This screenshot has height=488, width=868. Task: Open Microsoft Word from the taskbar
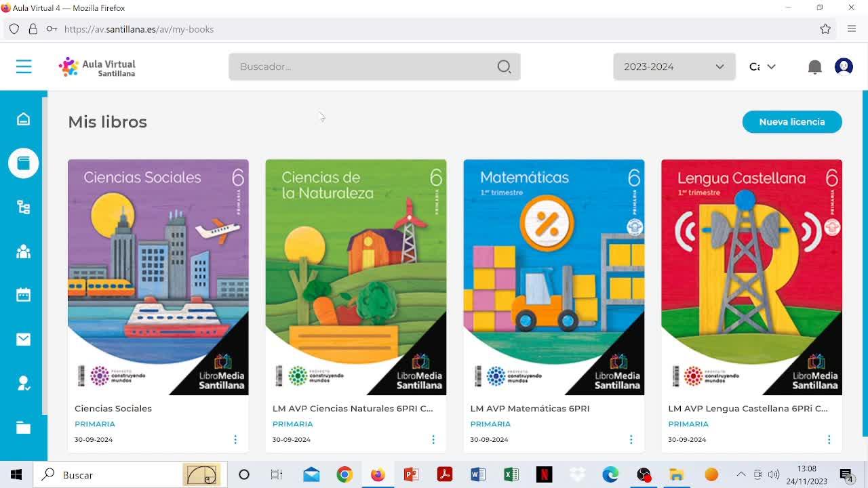point(478,474)
